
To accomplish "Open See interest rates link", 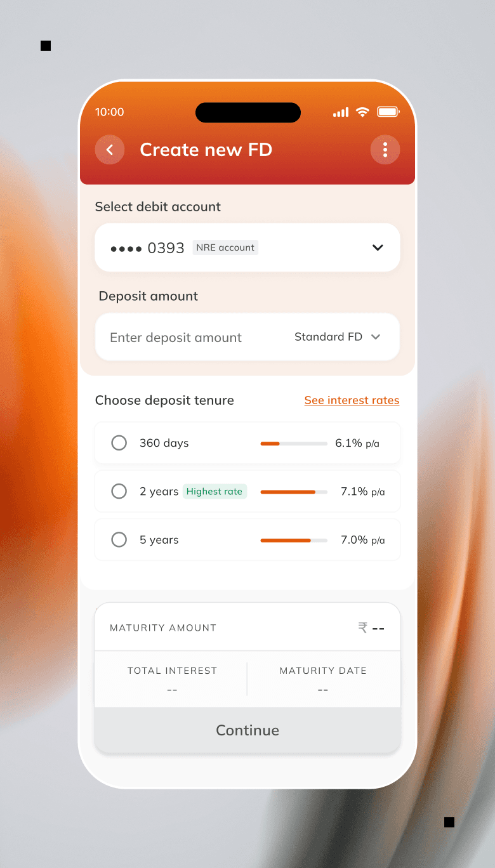I will click(352, 400).
